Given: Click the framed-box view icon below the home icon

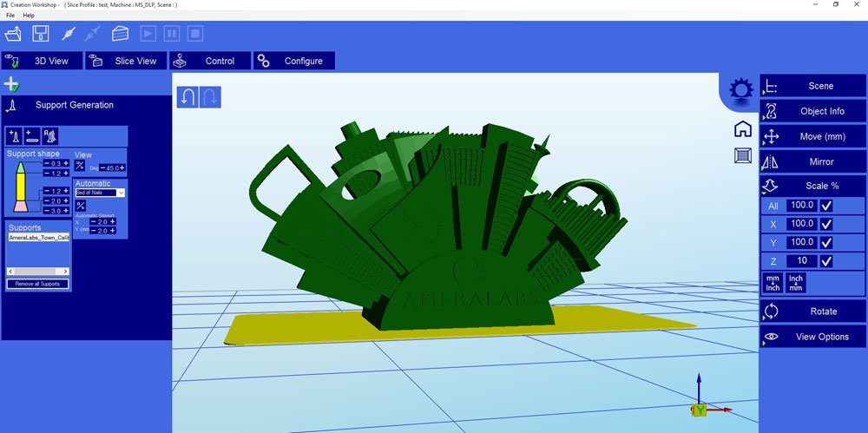Looking at the screenshot, I should (x=742, y=155).
